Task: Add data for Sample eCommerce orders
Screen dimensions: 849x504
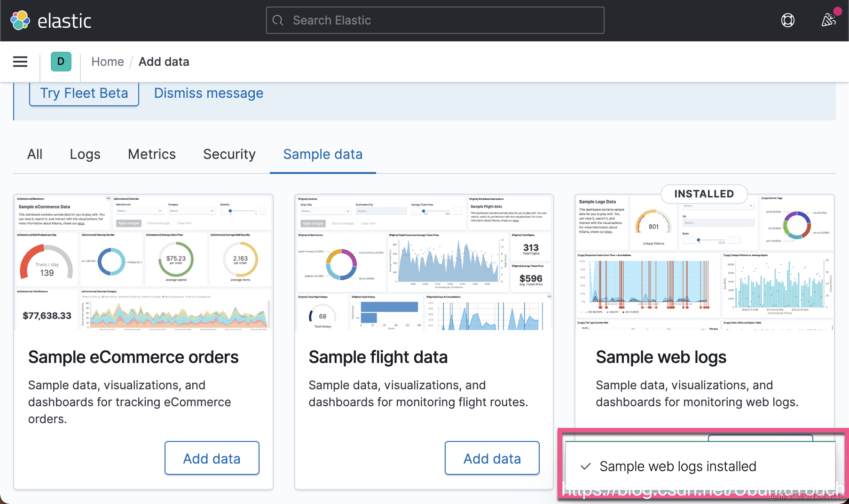Action: (212, 458)
